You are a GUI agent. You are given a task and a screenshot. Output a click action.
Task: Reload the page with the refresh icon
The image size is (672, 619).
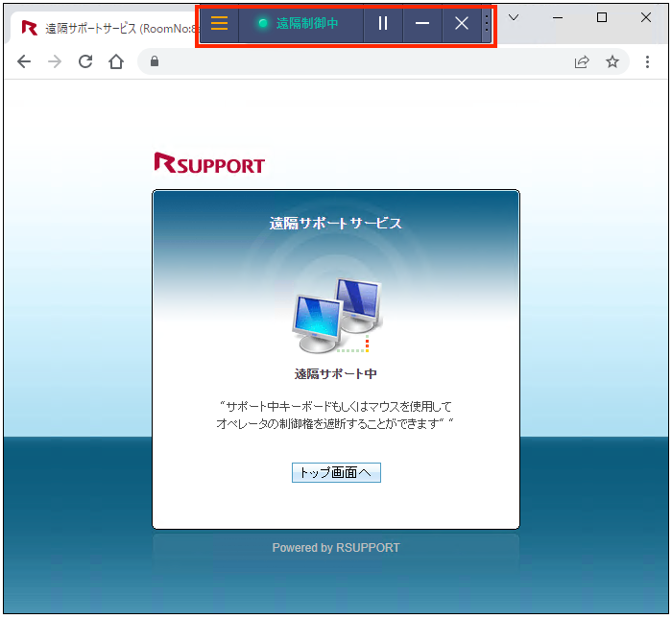click(x=85, y=61)
